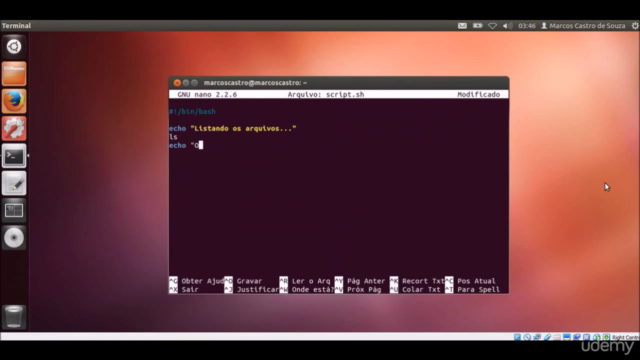Click the "Listando os arquivos..." string
This screenshot has width=640, height=360.
(243, 129)
